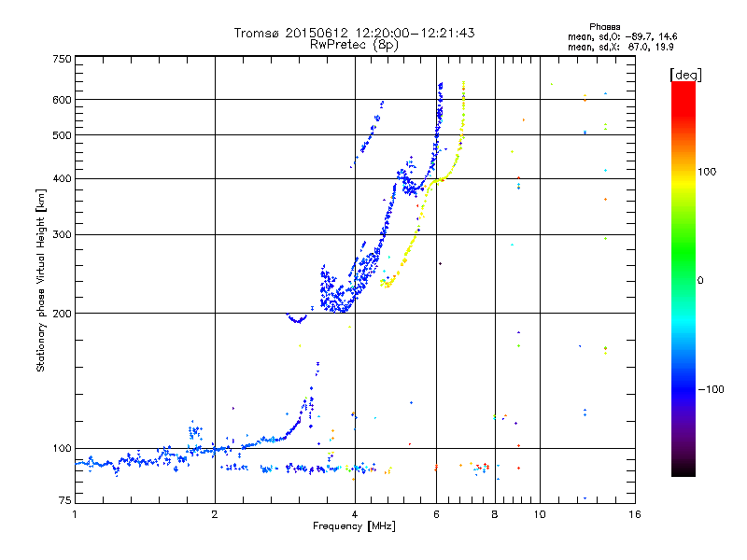The image size is (747, 560).
Task: Click the y-axis tick label '500'
Action: click(x=63, y=135)
